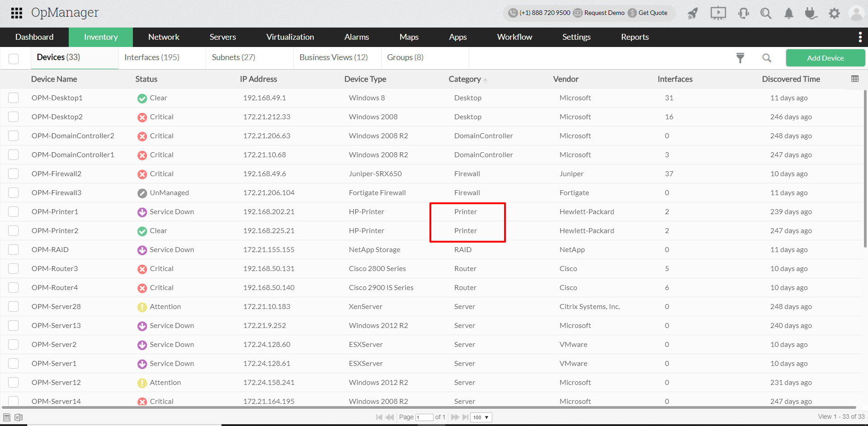868x426 pixels.
Task: Sort by Discovered Time column header
Action: [791, 79]
